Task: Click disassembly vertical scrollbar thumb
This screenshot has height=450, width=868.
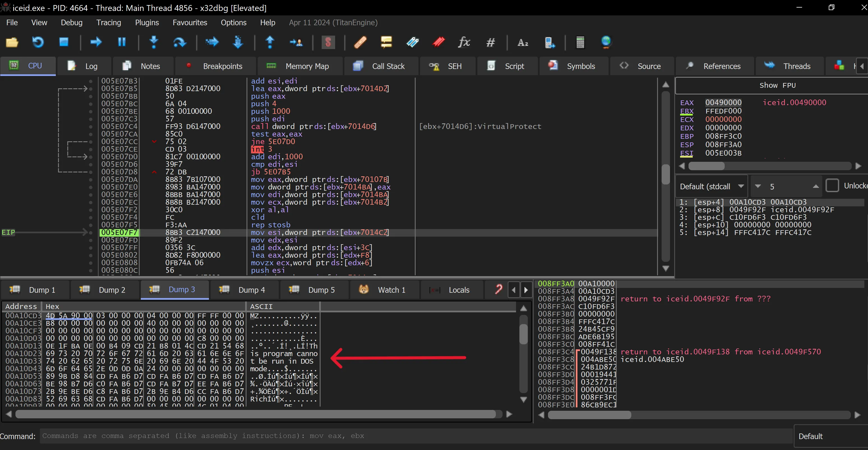Action: point(665,174)
